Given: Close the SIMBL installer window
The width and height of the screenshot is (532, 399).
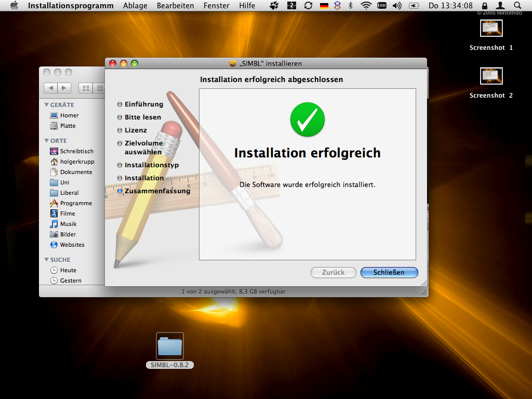Looking at the screenshot, I should click(113, 63).
